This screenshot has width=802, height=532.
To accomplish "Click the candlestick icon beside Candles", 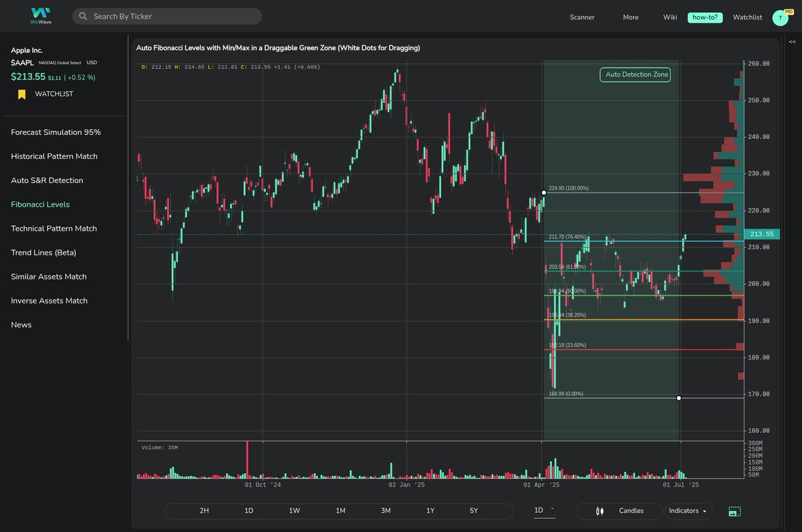I will (x=599, y=511).
